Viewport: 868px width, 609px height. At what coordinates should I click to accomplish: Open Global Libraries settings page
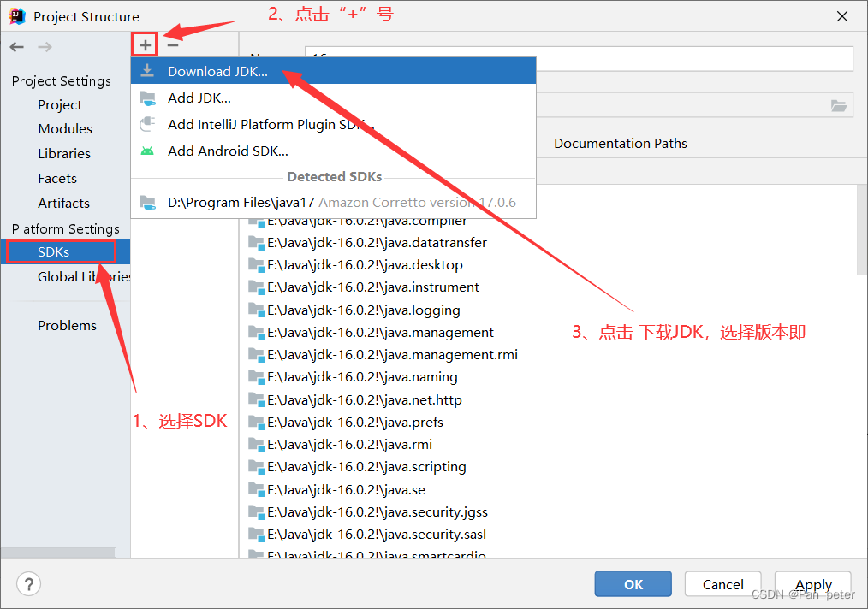coord(84,276)
